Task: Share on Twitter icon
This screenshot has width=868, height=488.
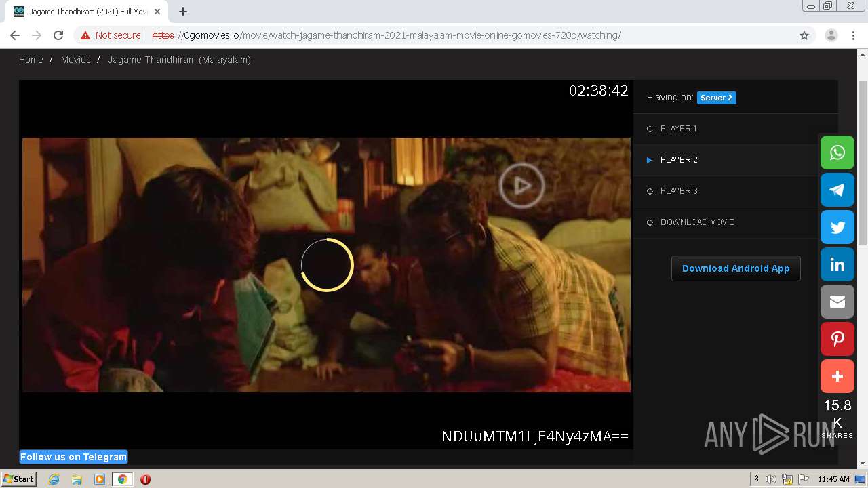Action: coord(837,227)
